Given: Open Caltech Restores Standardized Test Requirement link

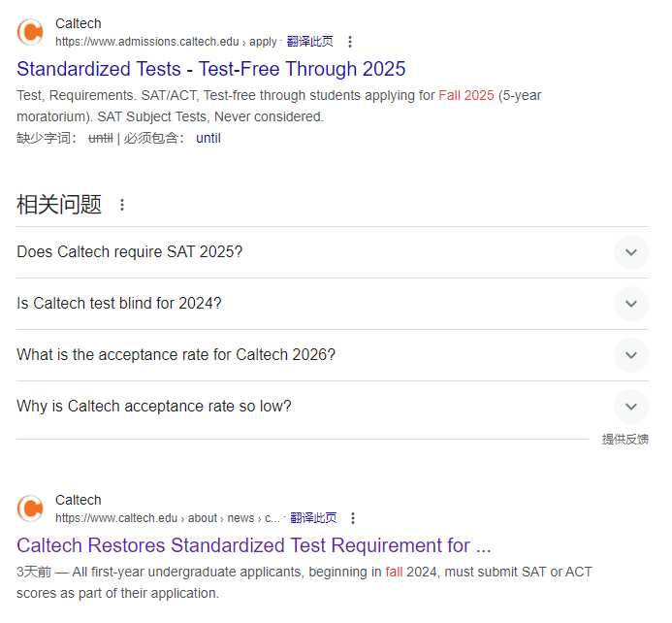Looking at the screenshot, I should coord(254,545).
